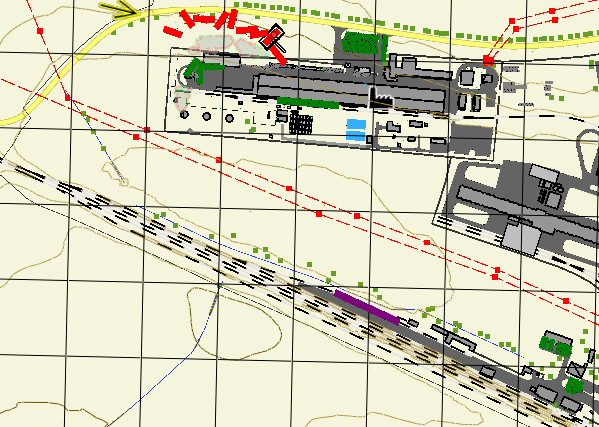Screen dimensions: 599x427
Task: Click the crossed-box building near bottom right
Action: (x=575, y=369)
